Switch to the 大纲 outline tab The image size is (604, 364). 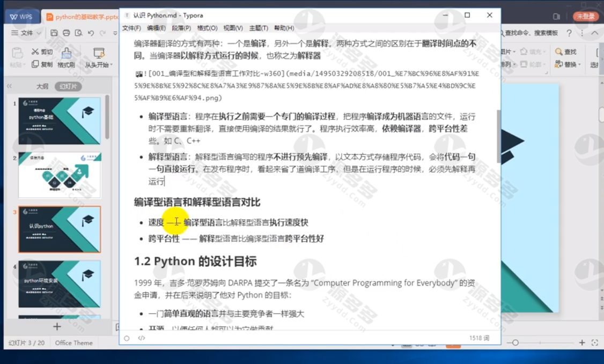42,86
